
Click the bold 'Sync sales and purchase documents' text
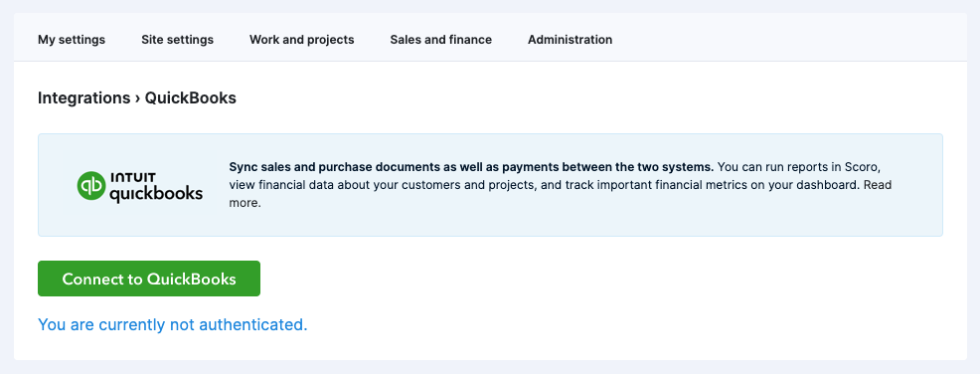click(471, 167)
